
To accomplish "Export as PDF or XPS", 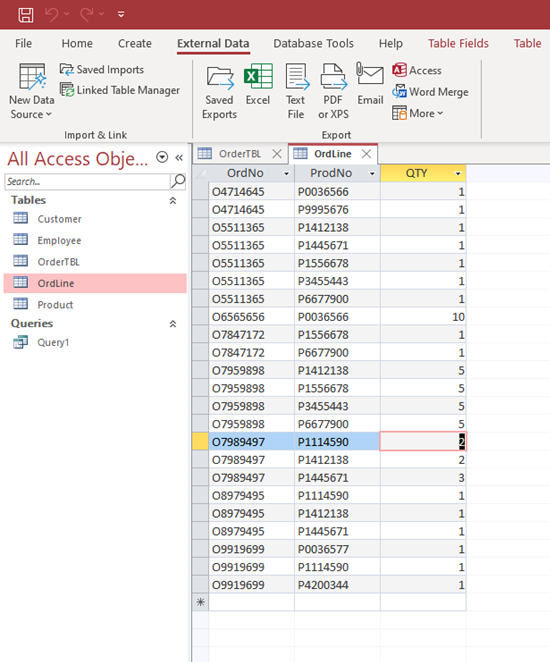I will pyautogui.click(x=333, y=91).
